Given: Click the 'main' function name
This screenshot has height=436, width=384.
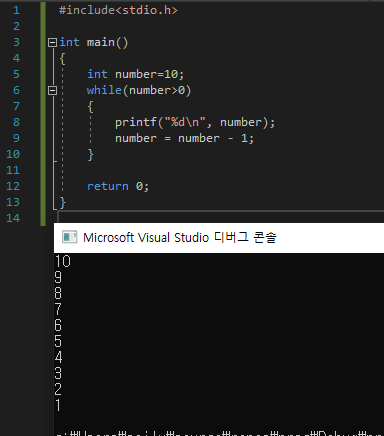Looking at the screenshot, I should point(101,42).
